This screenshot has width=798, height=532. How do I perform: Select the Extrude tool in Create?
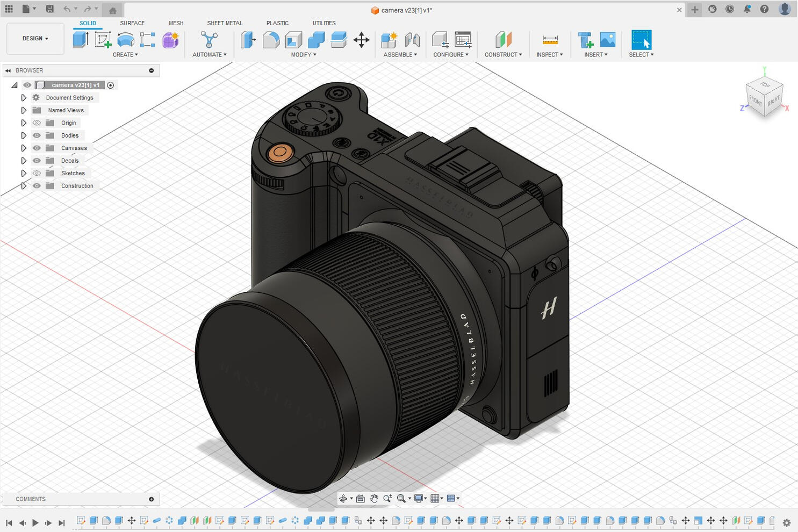(80, 40)
